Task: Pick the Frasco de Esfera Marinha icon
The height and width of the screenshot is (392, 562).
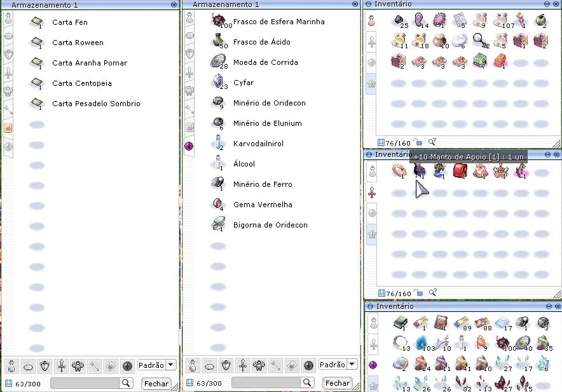Action: point(218,20)
